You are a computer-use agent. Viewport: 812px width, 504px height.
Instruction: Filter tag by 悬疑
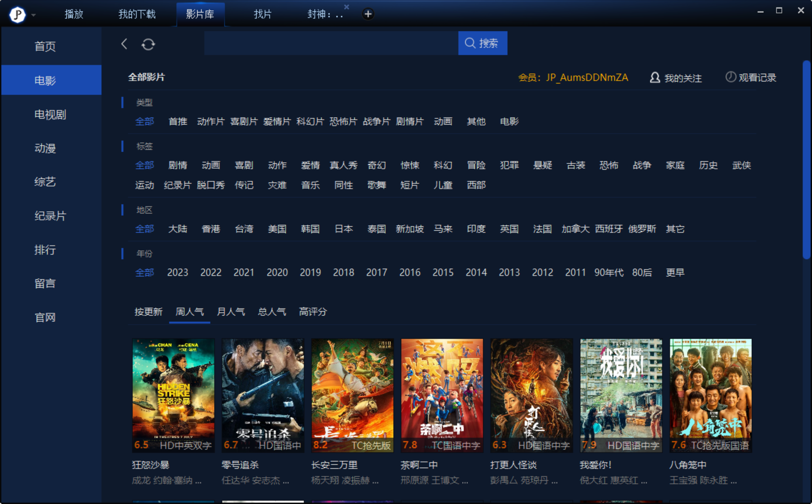tap(543, 165)
